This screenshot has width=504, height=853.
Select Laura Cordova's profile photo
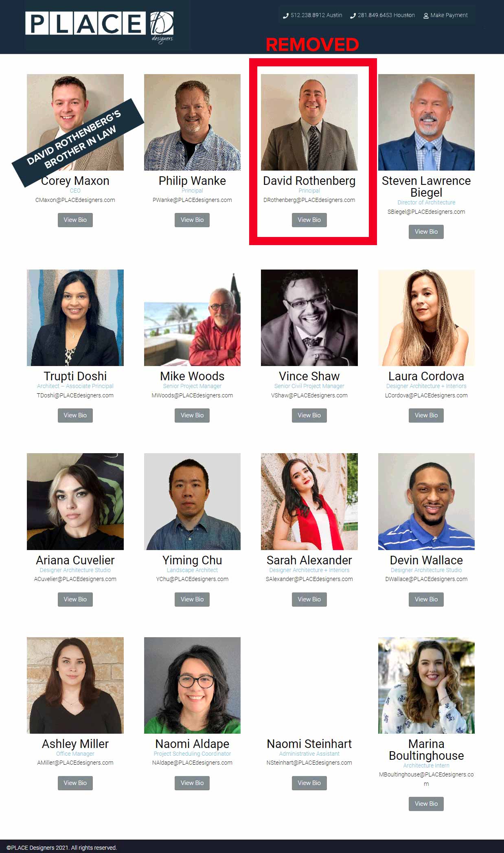pyautogui.click(x=426, y=318)
